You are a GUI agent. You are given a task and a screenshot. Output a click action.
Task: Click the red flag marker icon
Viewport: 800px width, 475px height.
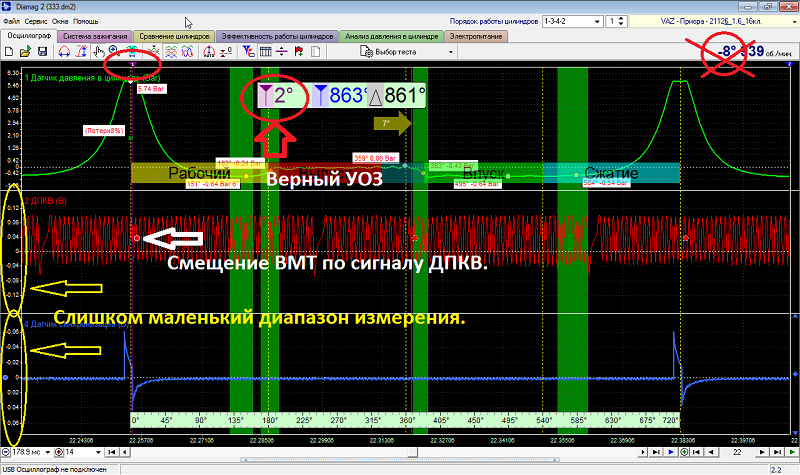[299, 52]
